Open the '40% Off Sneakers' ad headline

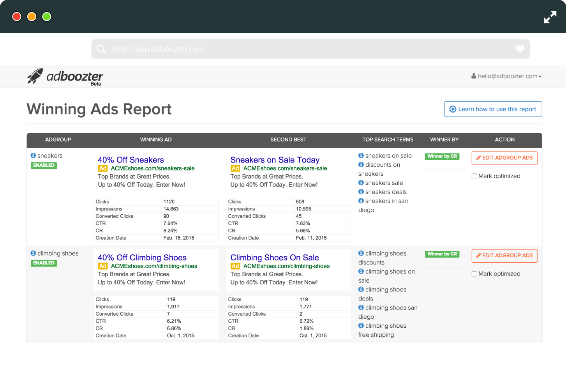point(131,160)
